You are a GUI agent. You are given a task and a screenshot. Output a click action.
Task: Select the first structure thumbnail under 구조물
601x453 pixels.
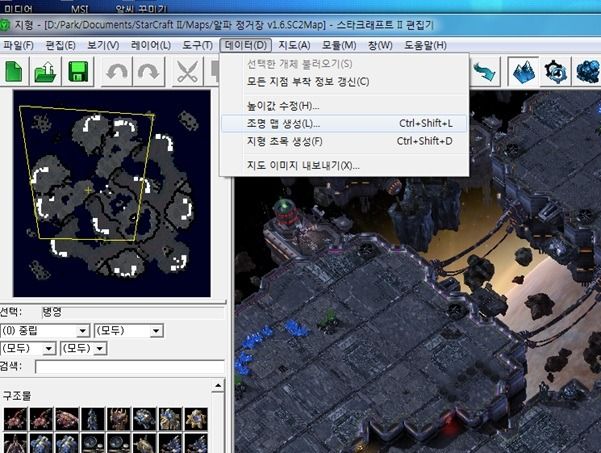point(15,419)
